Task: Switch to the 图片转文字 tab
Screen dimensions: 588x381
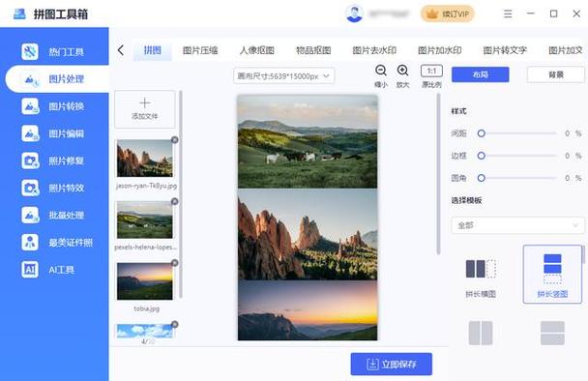Action: [x=505, y=50]
